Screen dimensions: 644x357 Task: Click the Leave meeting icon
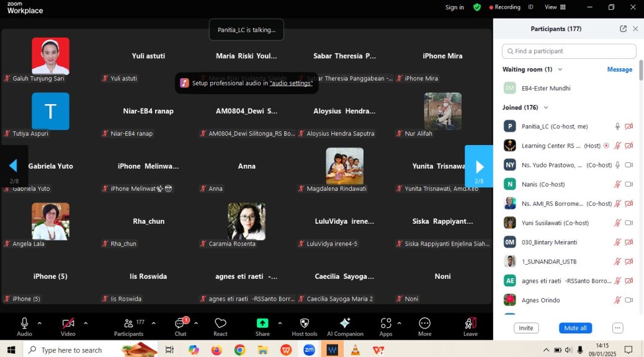470,324
